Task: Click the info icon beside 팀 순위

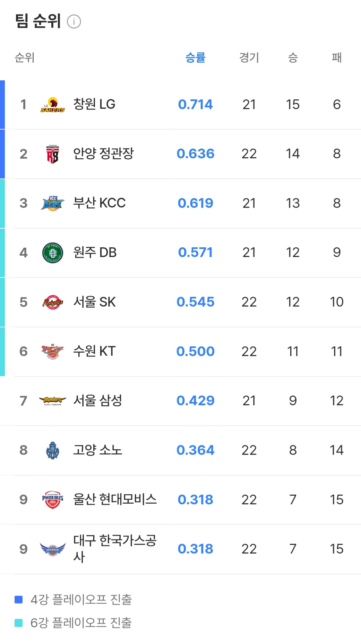Action: tap(74, 21)
